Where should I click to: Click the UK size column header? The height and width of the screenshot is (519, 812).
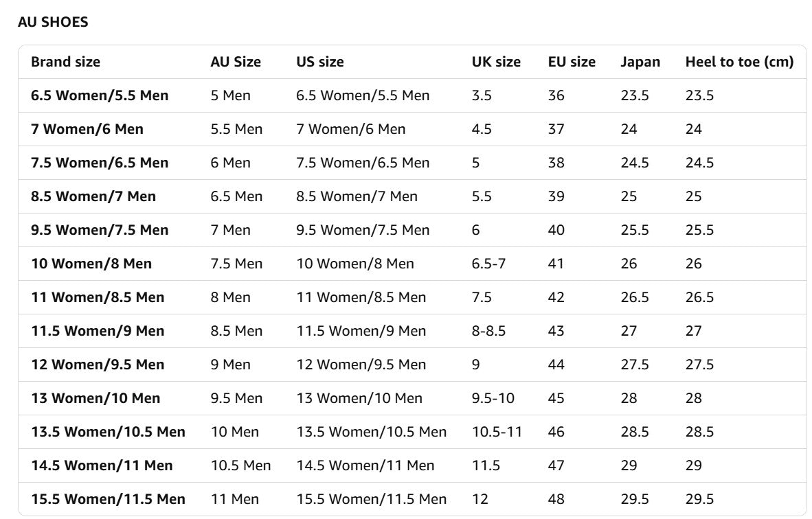coord(496,62)
